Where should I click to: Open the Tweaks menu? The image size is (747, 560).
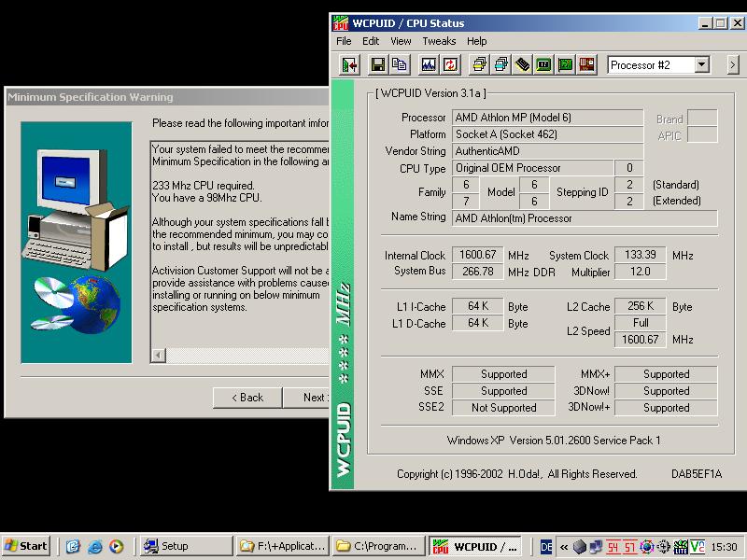click(439, 41)
